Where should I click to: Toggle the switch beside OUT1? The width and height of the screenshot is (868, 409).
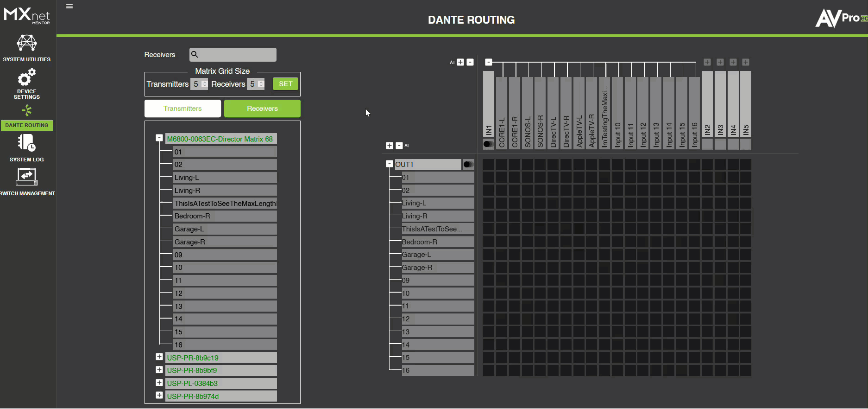pos(468,165)
